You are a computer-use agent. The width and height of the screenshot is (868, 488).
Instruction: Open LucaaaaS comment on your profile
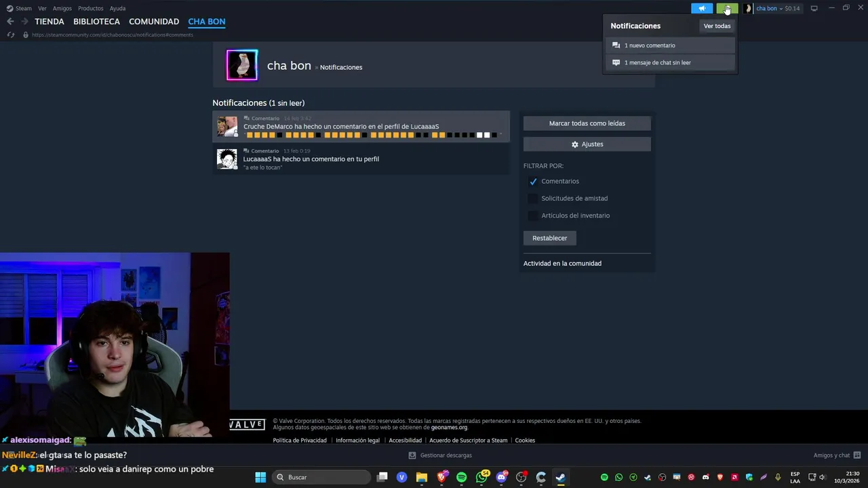click(311, 159)
